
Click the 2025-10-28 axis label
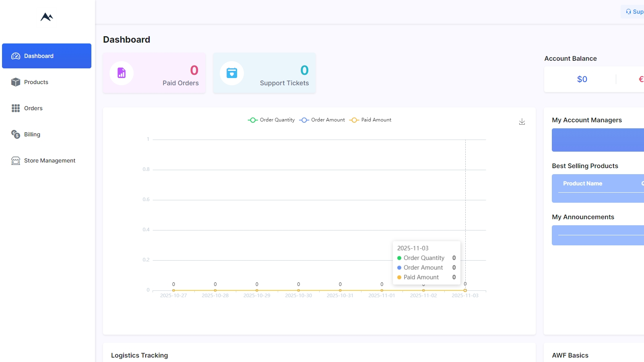coord(215,296)
